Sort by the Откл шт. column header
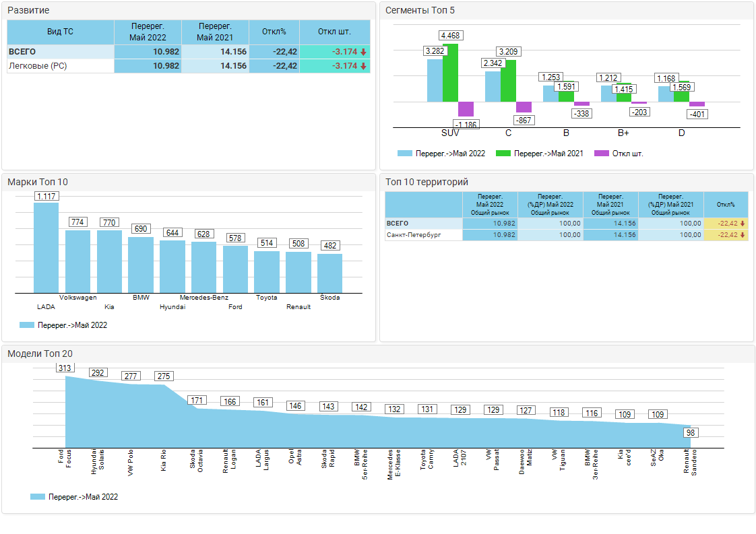Viewport: 756px width, 534px height. click(334, 32)
